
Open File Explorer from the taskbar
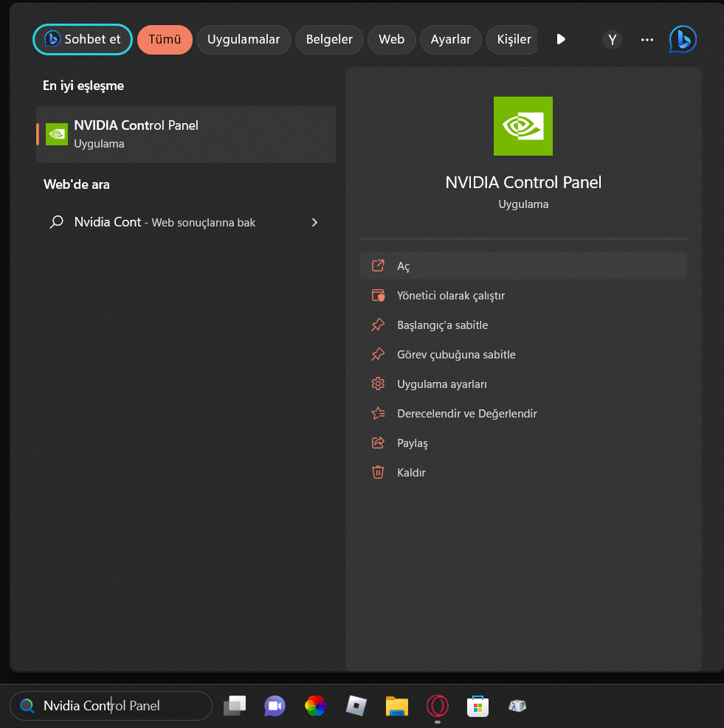tap(397, 706)
